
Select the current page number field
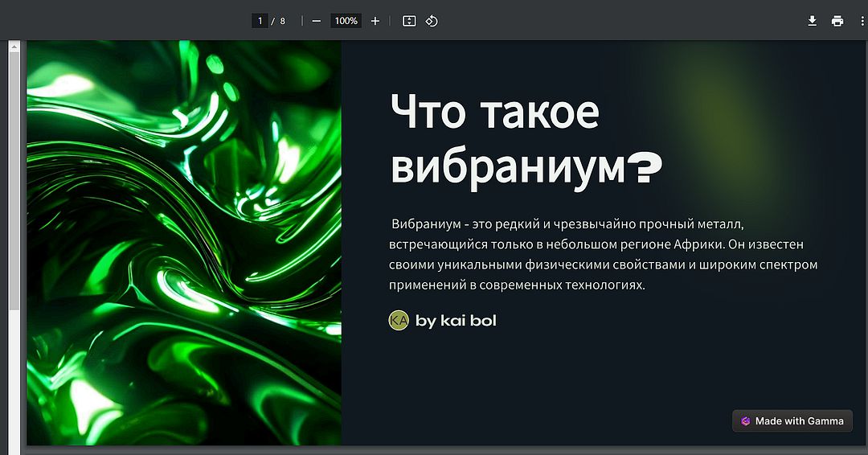pyautogui.click(x=260, y=21)
